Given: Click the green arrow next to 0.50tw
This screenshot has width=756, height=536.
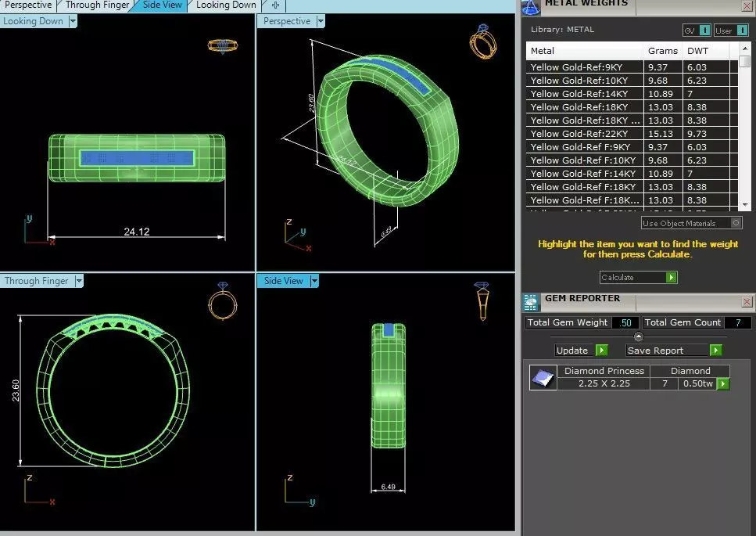Looking at the screenshot, I should coord(722,384).
